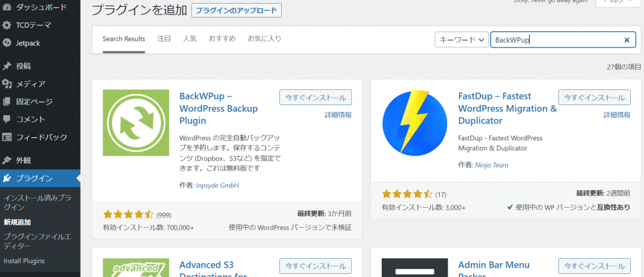Switch to the Search Results tab
This screenshot has height=277, width=644.
[x=124, y=39]
